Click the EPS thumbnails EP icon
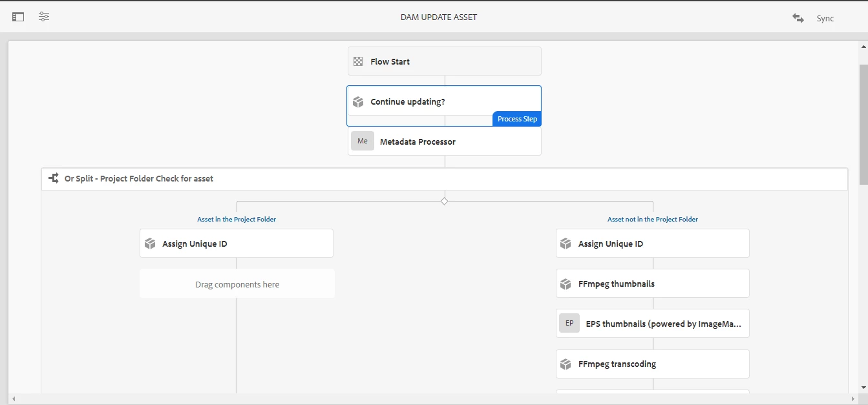868x405 pixels. click(x=569, y=324)
